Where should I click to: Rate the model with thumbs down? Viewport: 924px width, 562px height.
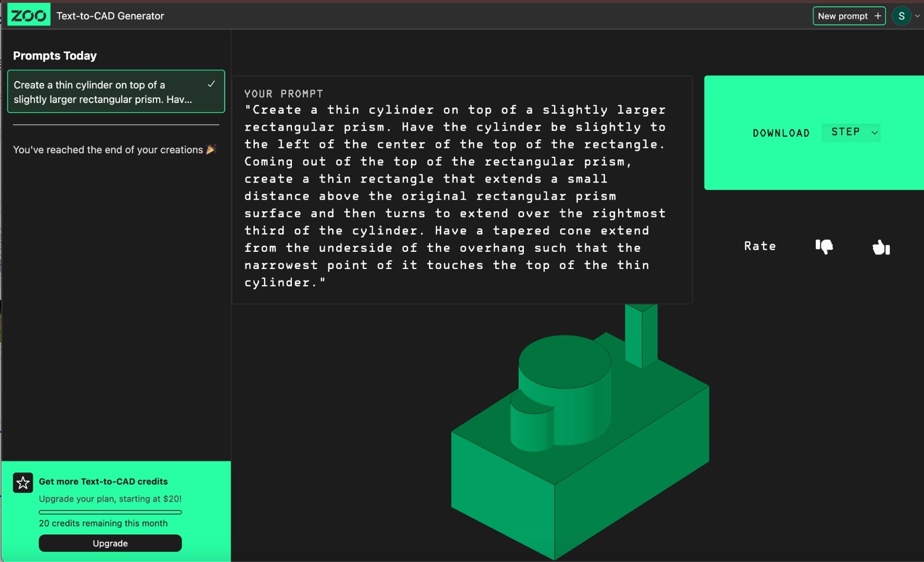tap(824, 246)
